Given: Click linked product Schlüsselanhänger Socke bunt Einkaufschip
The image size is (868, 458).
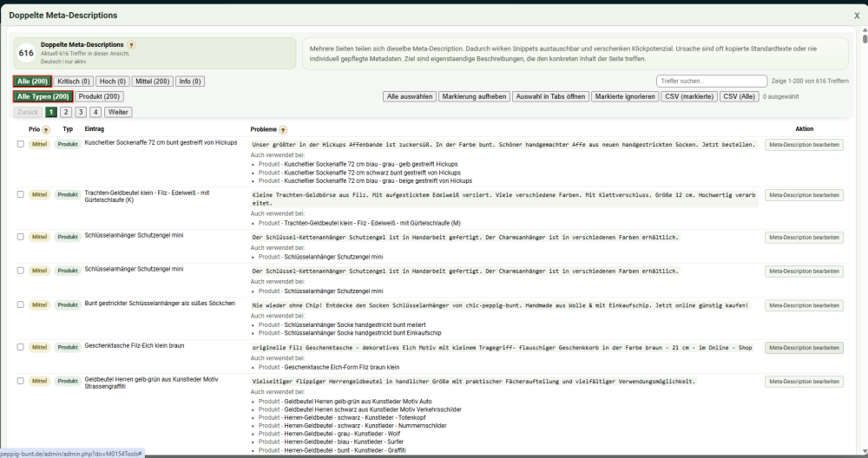Looking at the screenshot, I should pyautogui.click(x=363, y=333).
